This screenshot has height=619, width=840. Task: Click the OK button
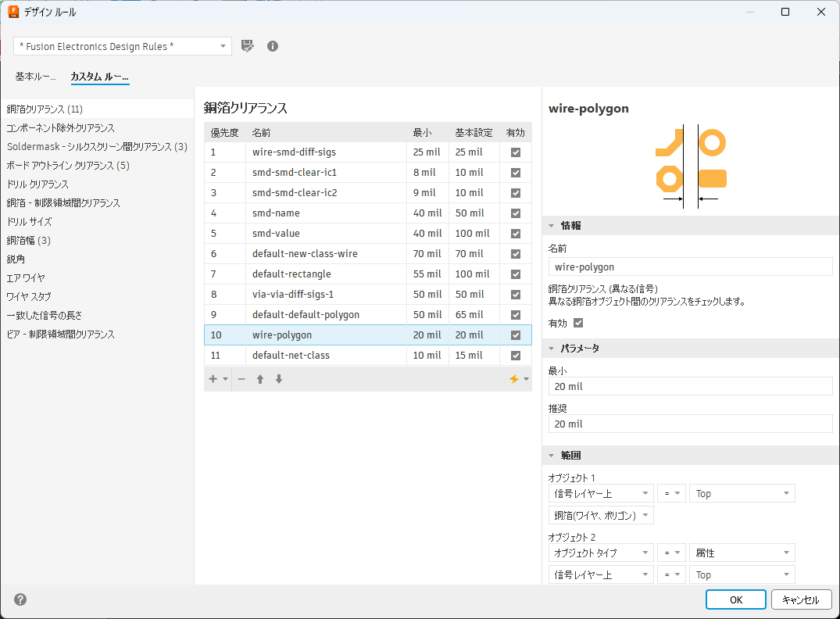point(735,599)
